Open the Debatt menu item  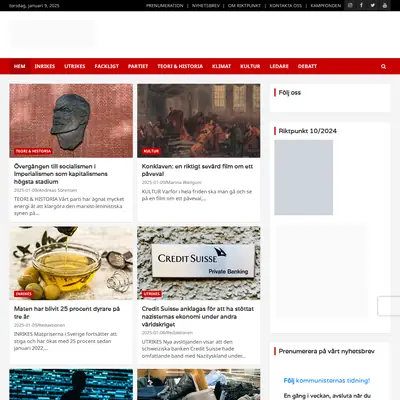(x=307, y=66)
